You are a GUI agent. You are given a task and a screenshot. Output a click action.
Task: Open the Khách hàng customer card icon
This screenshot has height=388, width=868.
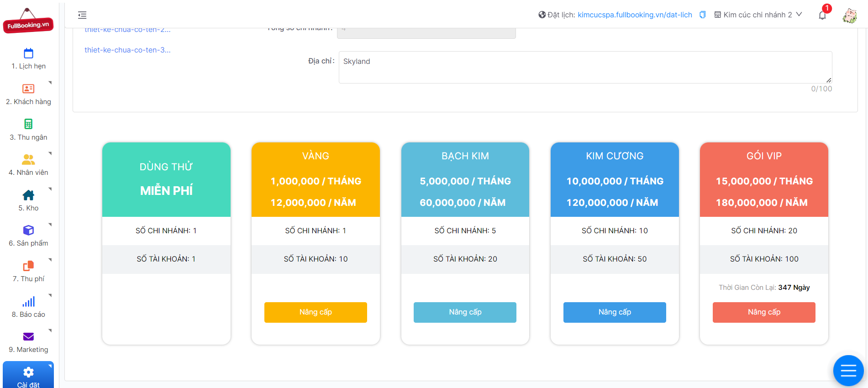coord(28,89)
